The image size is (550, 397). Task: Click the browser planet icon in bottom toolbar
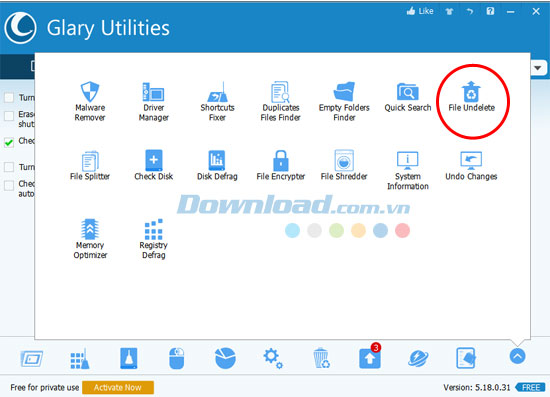418,358
